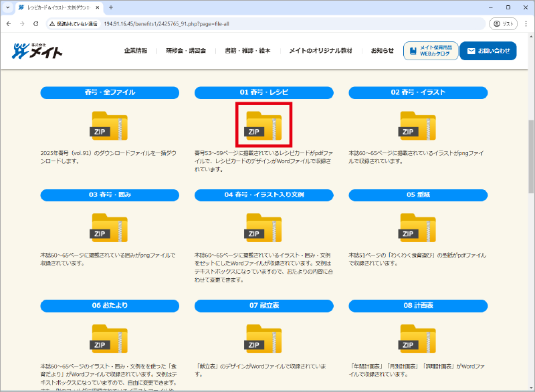Open the tab search dropdown arrow
Screen dimensions: 535x392
(x=8, y=7)
